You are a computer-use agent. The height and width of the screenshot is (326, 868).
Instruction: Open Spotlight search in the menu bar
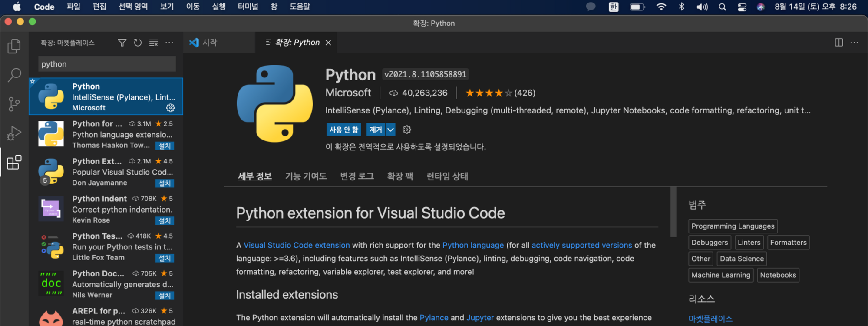point(723,7)
